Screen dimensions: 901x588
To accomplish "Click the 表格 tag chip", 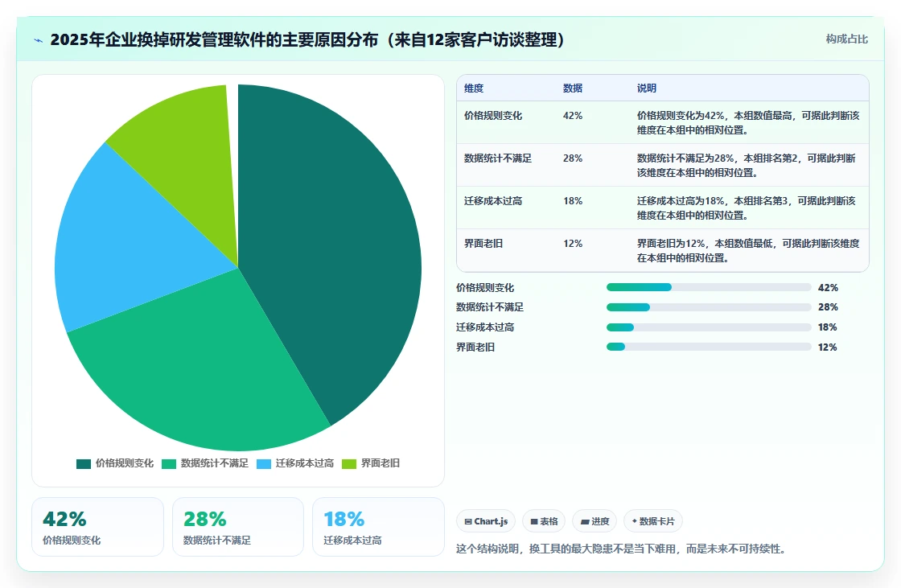I will 544,521.
